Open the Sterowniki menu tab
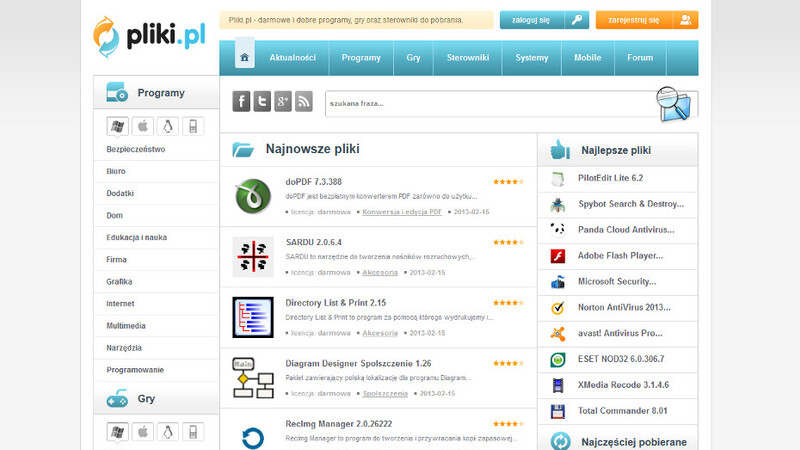This screenshot has height=450, width=800. (468, 58)
